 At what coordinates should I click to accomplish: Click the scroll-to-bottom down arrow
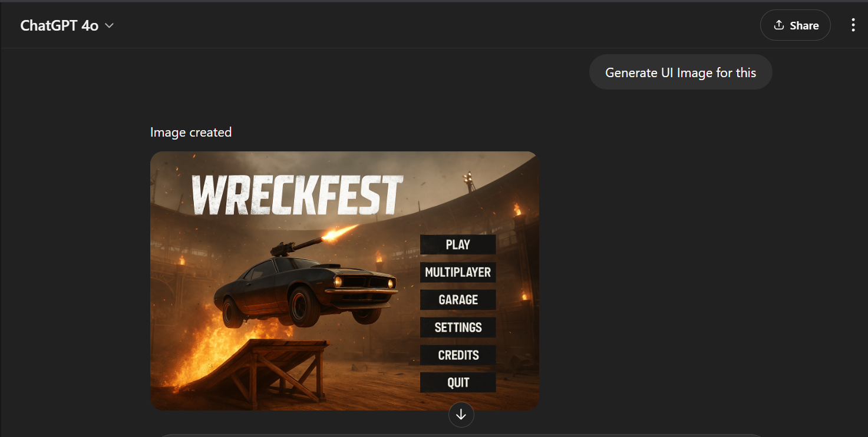(x=461, y=415)
